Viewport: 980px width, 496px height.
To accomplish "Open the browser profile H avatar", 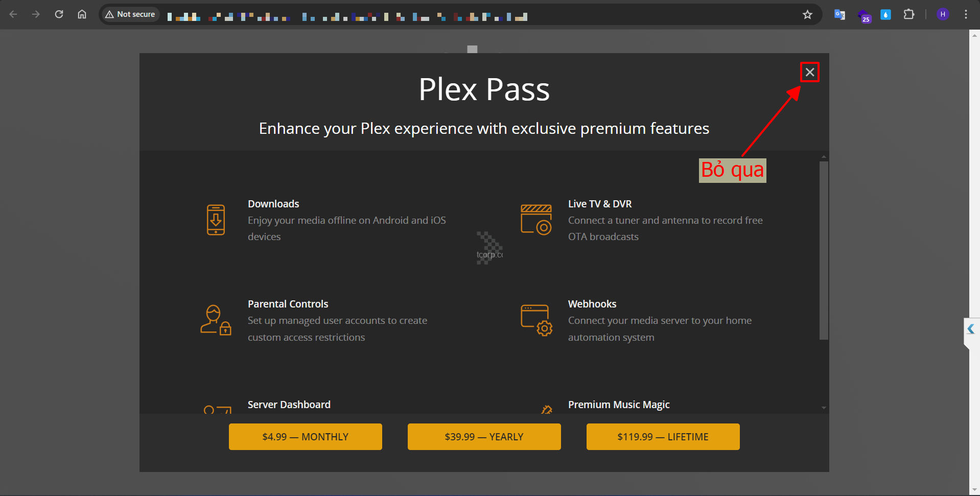I will pyautogui.click(x=943, y=14).
